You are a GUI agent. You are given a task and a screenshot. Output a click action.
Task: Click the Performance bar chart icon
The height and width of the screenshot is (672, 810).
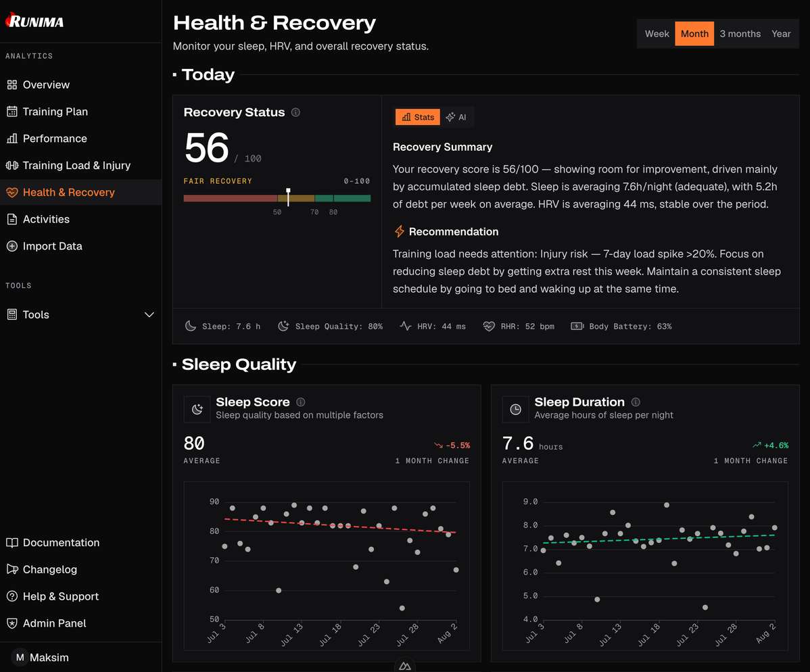[x=12, y=139]
